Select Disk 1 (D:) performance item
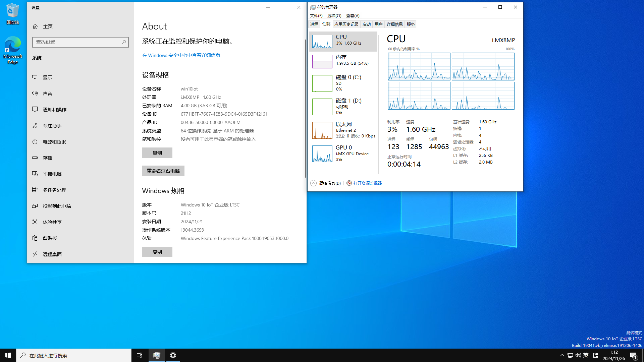This screenshot has width=644, height=362. click(343, 107)
